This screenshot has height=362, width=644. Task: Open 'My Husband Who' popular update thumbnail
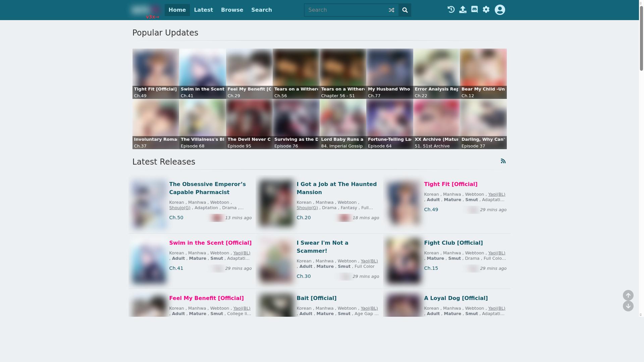(x=389, y=74)
